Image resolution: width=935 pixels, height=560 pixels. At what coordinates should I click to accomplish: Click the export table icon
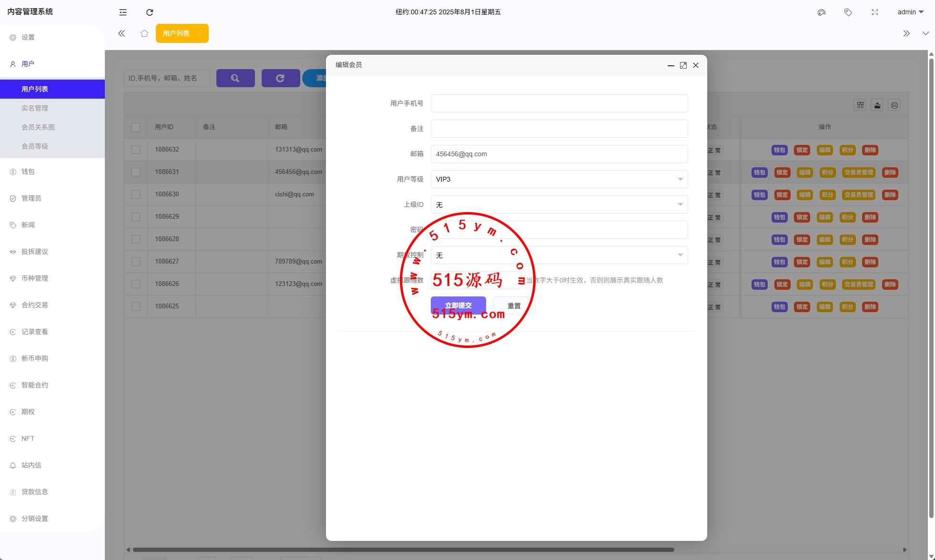pyautogui.click(x=877, y=105)
